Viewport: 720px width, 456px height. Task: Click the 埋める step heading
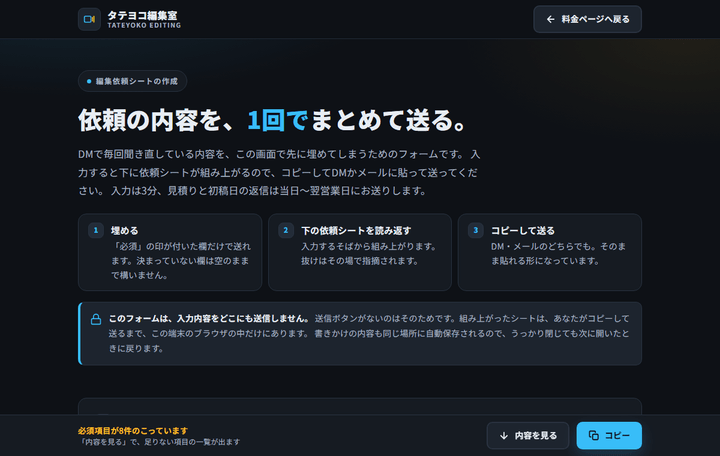click(124, 231)
